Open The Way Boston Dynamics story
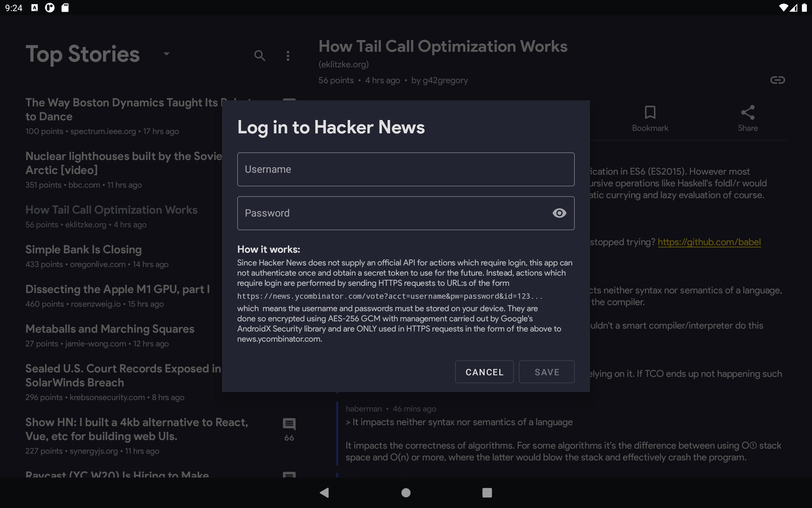 coord(124,116)
